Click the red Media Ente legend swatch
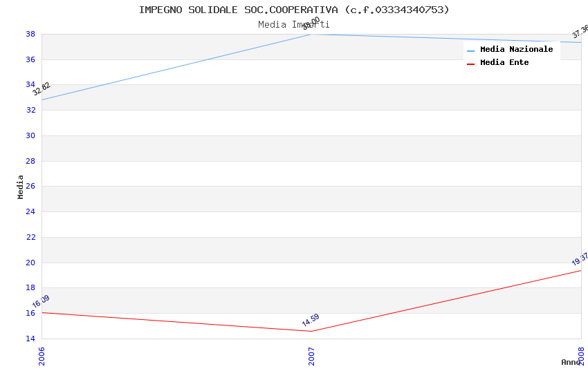 tap(470, 64)
